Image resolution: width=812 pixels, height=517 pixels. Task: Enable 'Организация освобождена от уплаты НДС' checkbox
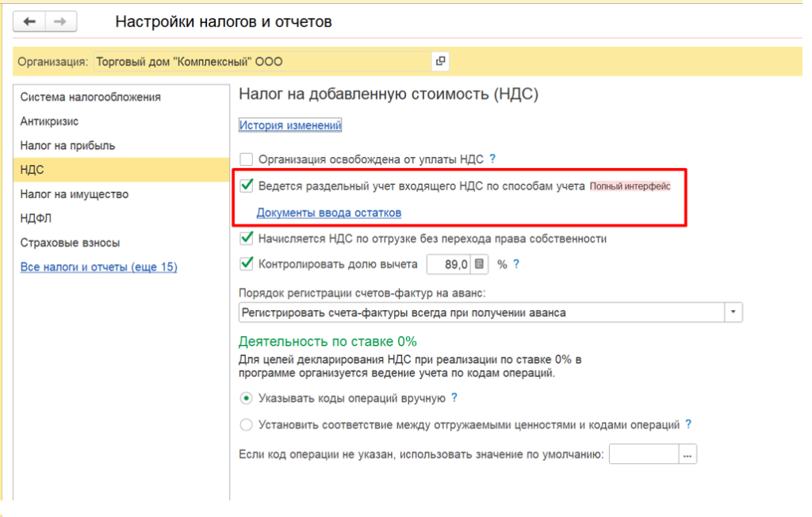[x=247, y=159]
